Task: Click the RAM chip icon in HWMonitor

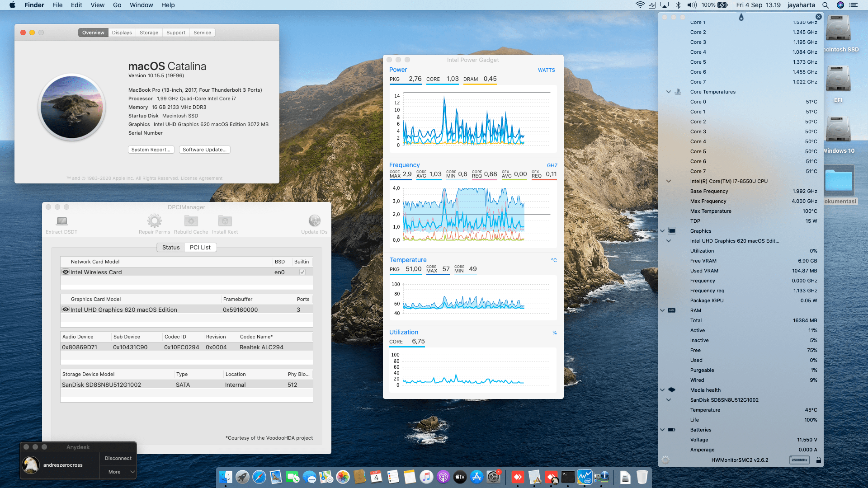Action: 672,310
